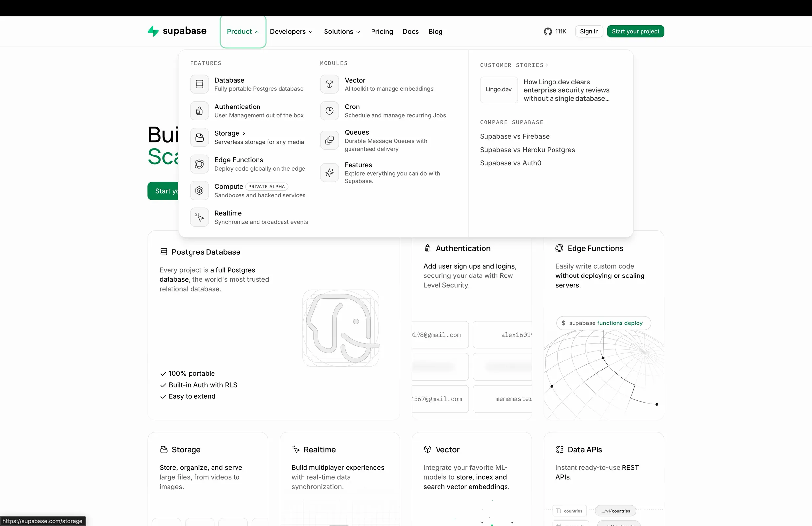This screenshot has width=812, height=526.
Task: Collapse the Product dropdown menu
Action: click(x=243, y=32)
